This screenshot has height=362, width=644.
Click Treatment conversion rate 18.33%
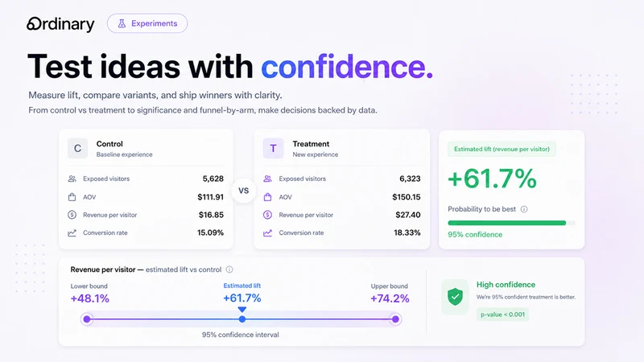tap(407, 232)
